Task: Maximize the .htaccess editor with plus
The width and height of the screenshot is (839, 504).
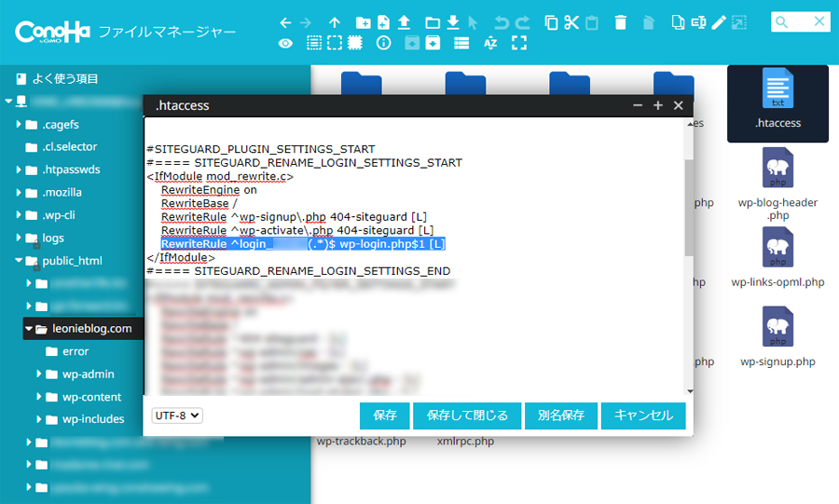Action: [658, 106]
